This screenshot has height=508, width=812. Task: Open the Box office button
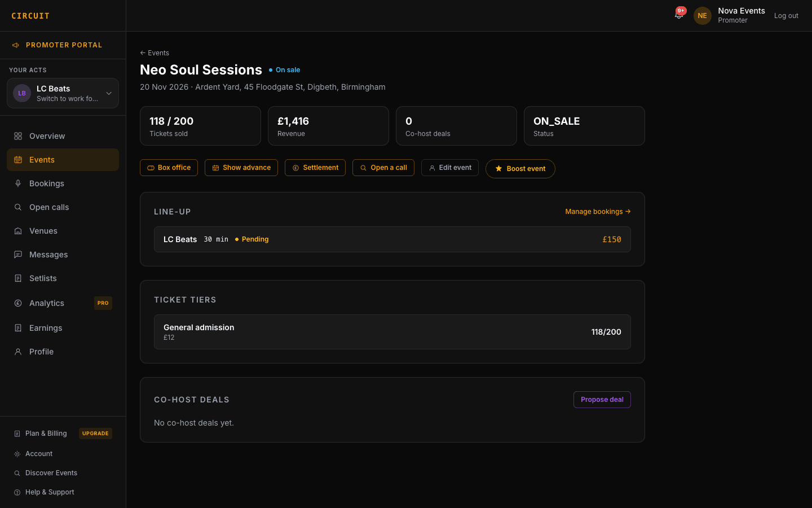[169, 168]
